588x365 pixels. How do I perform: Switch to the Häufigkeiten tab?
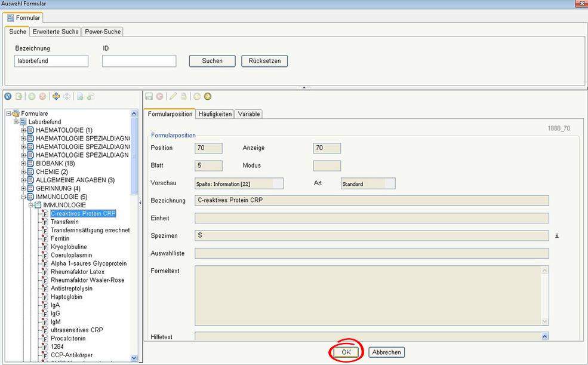(215, 114)
